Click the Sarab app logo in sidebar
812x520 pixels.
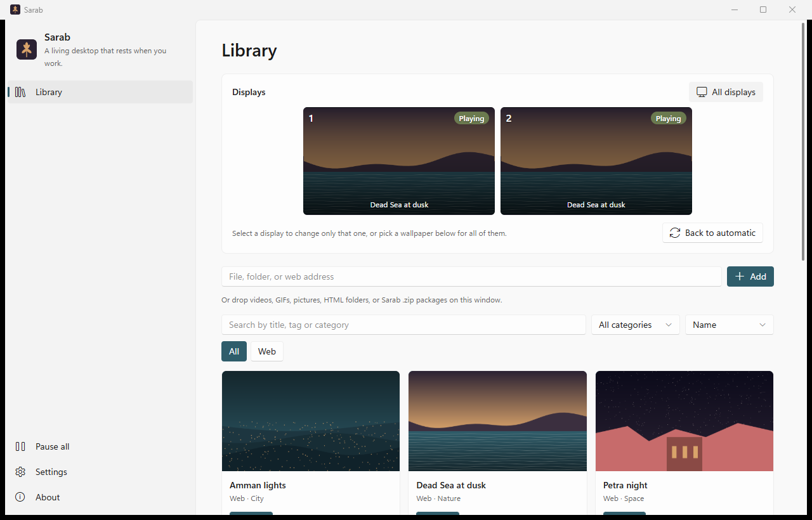(x=27, y=49)
